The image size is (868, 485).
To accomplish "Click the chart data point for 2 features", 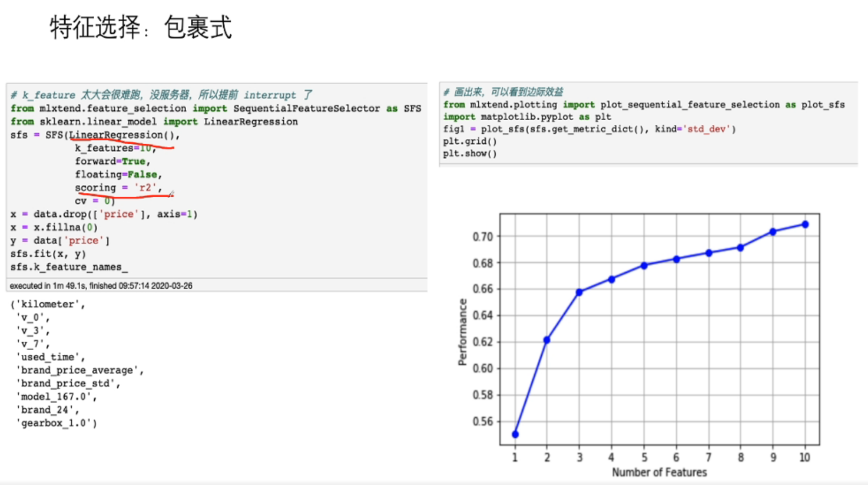I will coord(547,340).
